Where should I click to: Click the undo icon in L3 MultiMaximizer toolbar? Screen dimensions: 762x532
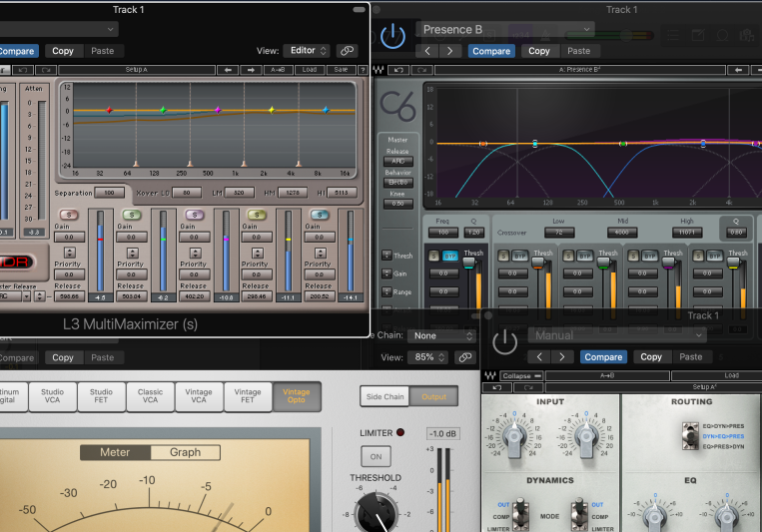[x=23, y=70]
